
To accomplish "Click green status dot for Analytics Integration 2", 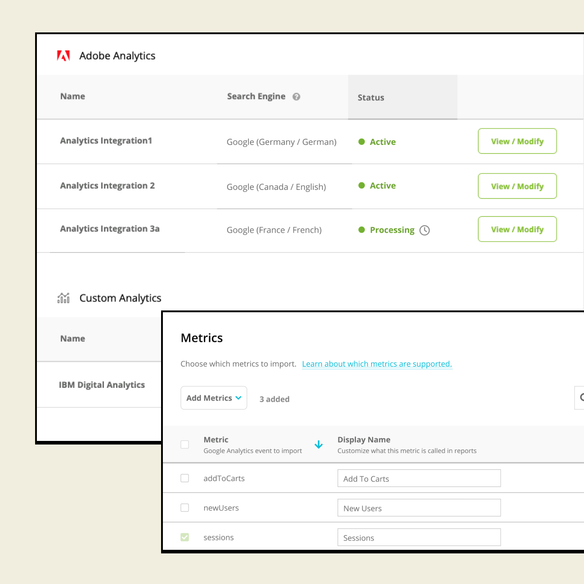I will [361, 185].
